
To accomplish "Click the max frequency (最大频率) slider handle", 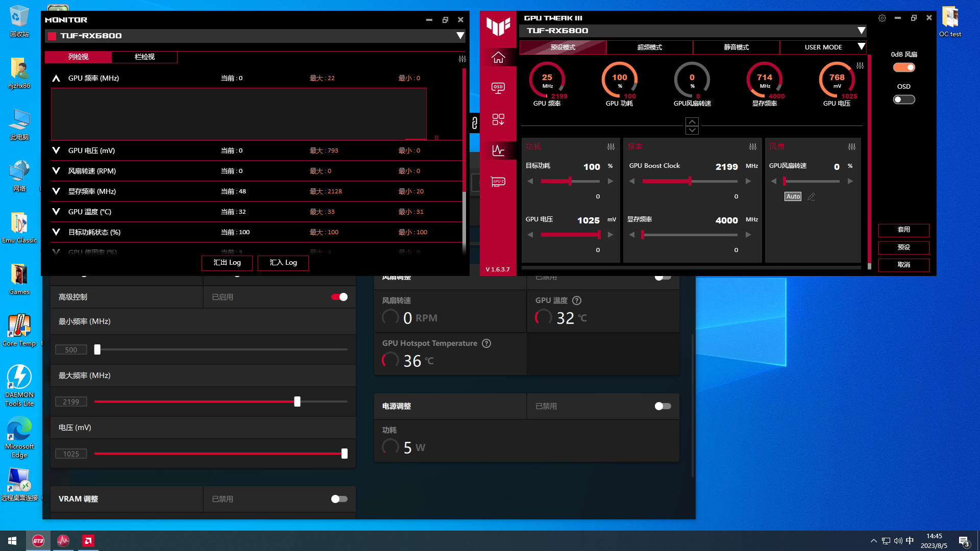I will point(297,402).
